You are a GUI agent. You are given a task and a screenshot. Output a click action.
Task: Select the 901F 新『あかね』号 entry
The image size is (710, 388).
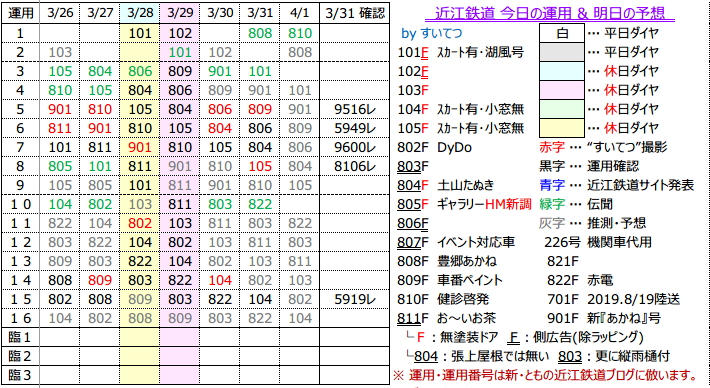[604, 319]
